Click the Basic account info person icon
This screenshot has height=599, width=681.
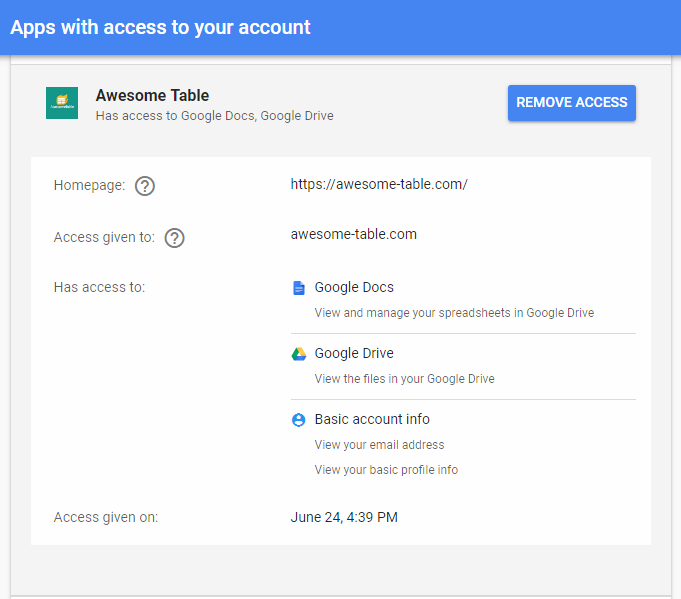pyautogui.click(x=298, y=420)
